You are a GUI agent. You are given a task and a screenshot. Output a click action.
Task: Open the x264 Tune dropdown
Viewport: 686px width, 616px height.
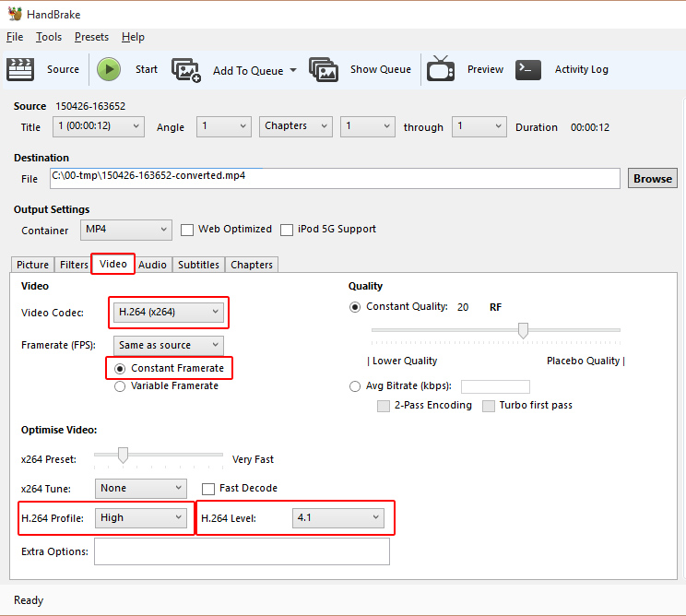141,488
